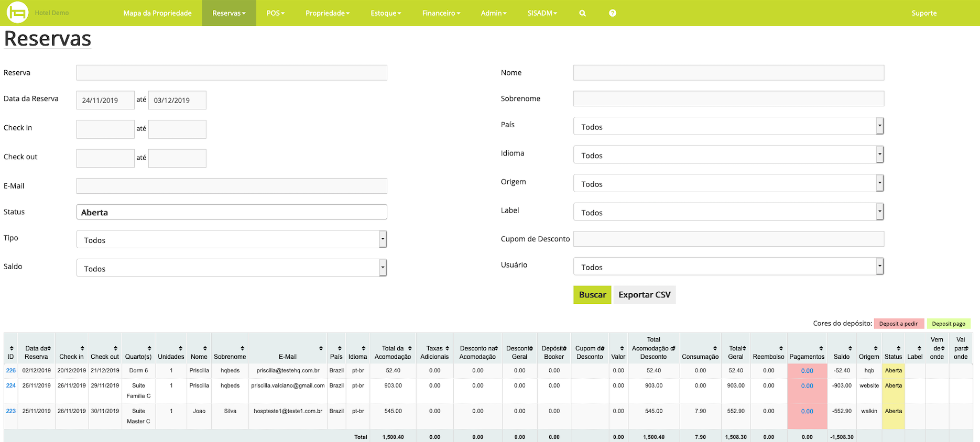This screenshot has width=980, height=442.
Task: Focus the E-Mail input field
Action: coord(232,186)
